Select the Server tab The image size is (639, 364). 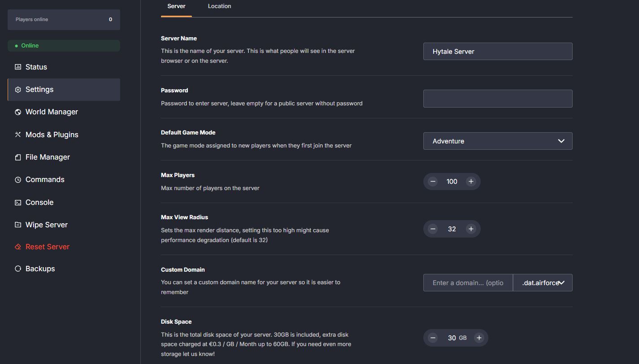(176, 6)
